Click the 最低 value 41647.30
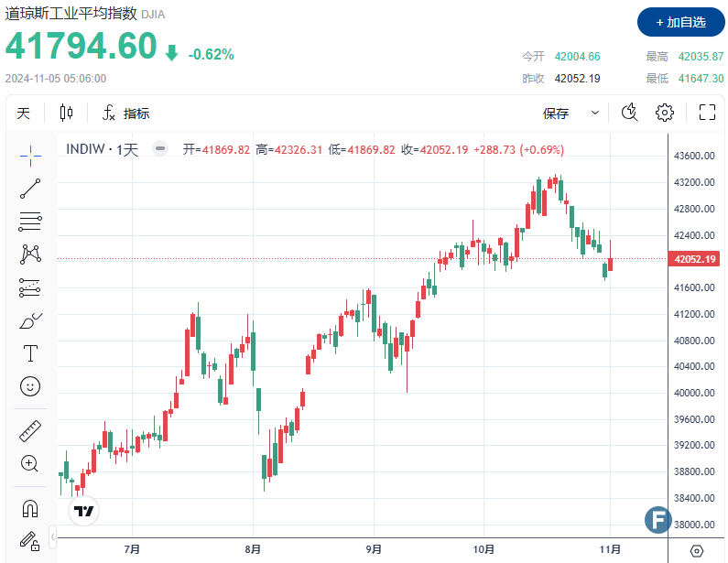This screenshot has width=728, height=563. tap(701, 79)
